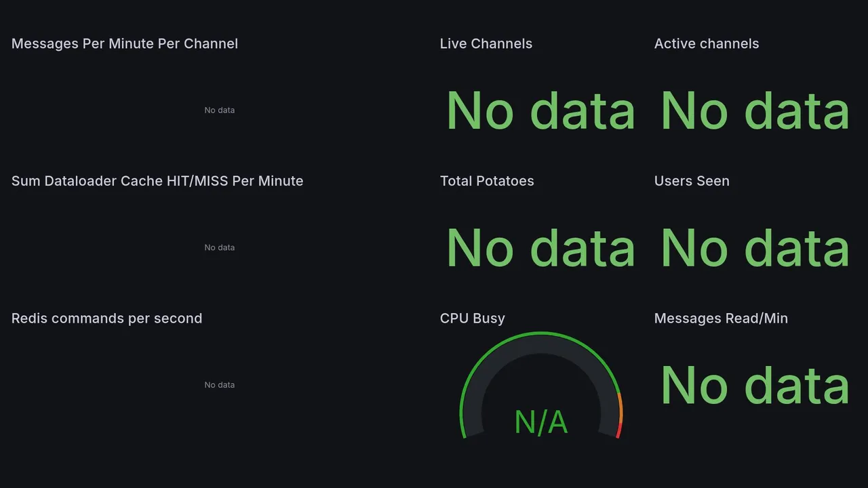Screen dimensions: 868x488
Task: Click 'No data' in Sum Dataloader Cache panel
Action: tap(220, 247)
